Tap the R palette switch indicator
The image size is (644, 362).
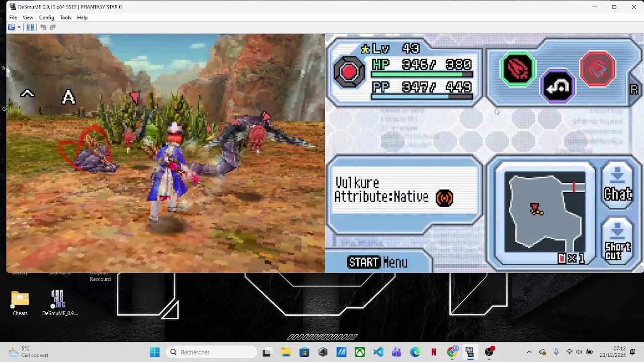634,89
